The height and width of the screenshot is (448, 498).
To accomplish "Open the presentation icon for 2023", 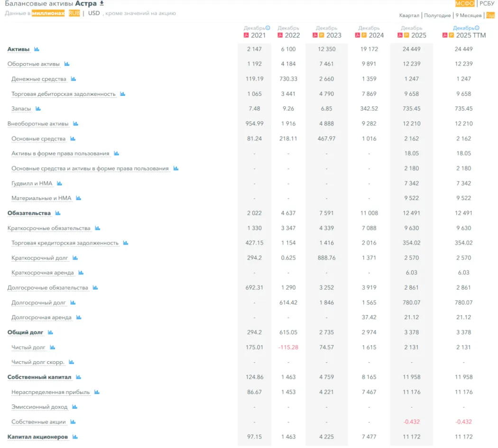I will tap(322, 36).
